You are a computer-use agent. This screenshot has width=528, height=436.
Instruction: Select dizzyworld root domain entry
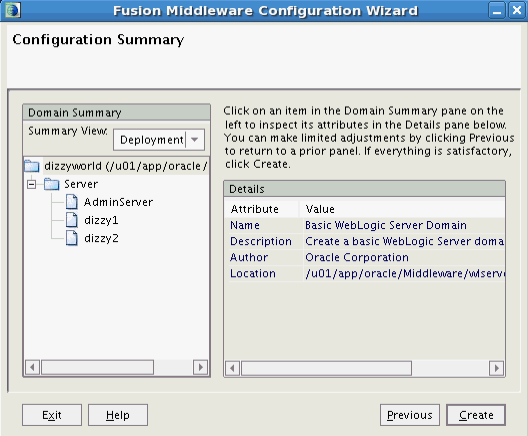pos(125,166)
